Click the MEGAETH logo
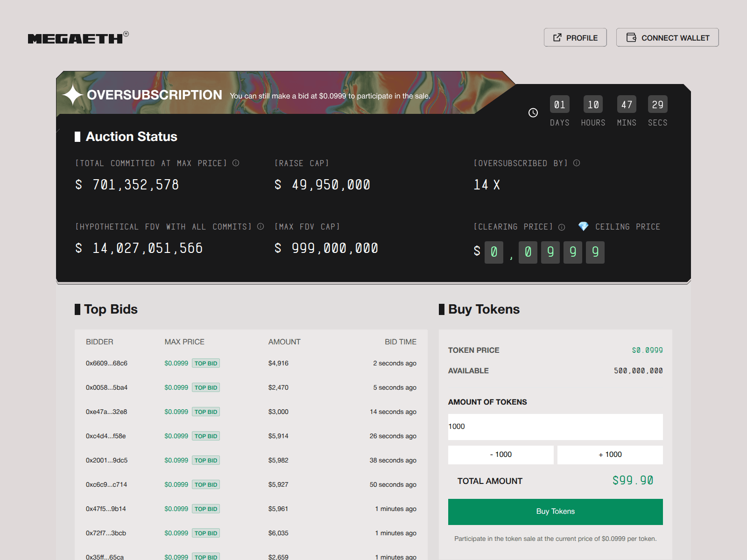This screenshot has width=747, height=560. pyautogui.click(x=78, y=38)
